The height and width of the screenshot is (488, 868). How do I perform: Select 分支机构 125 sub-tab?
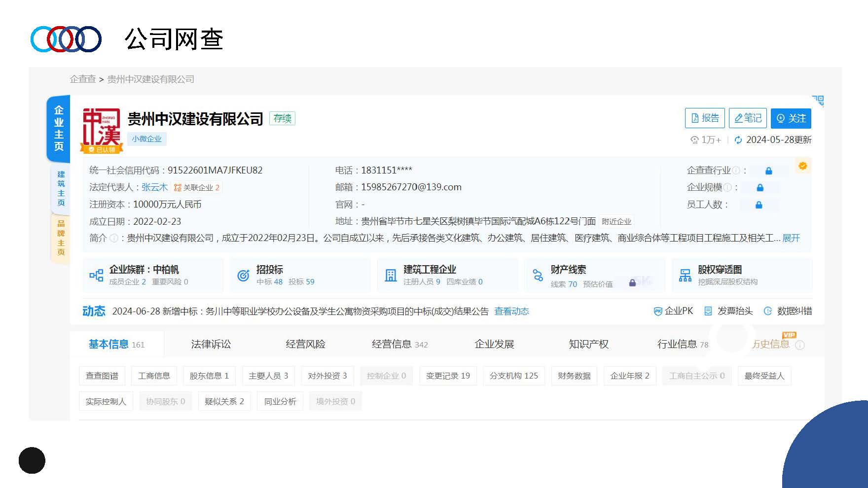pyautogui.click(x=514, y=376)
